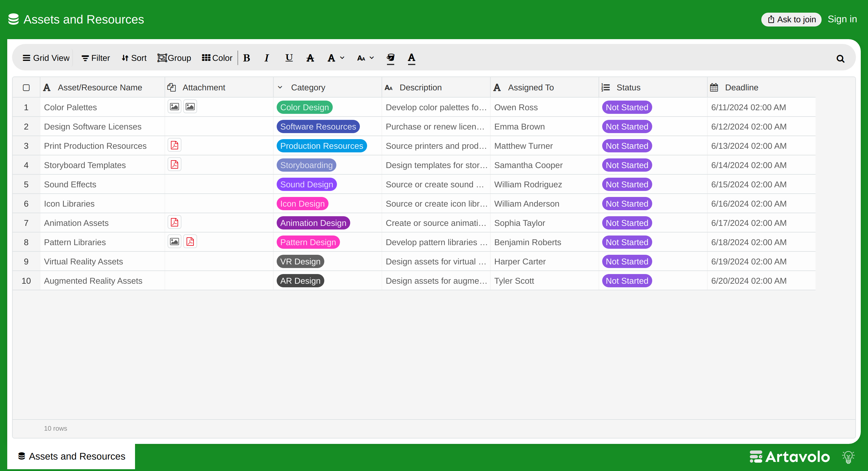The height and width of the screenshot is (471, 868).
Task: Click the Artavolo logo
Action: [x=790, y=457]
